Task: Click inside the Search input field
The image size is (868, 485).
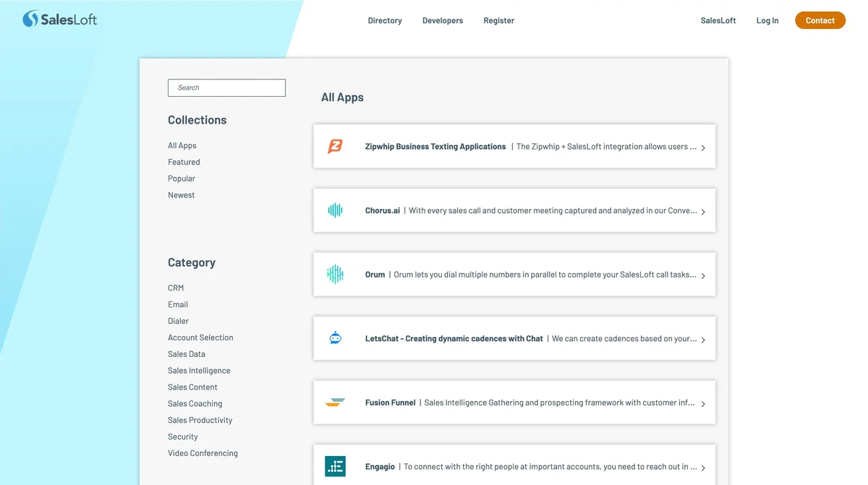Action: 226,87
